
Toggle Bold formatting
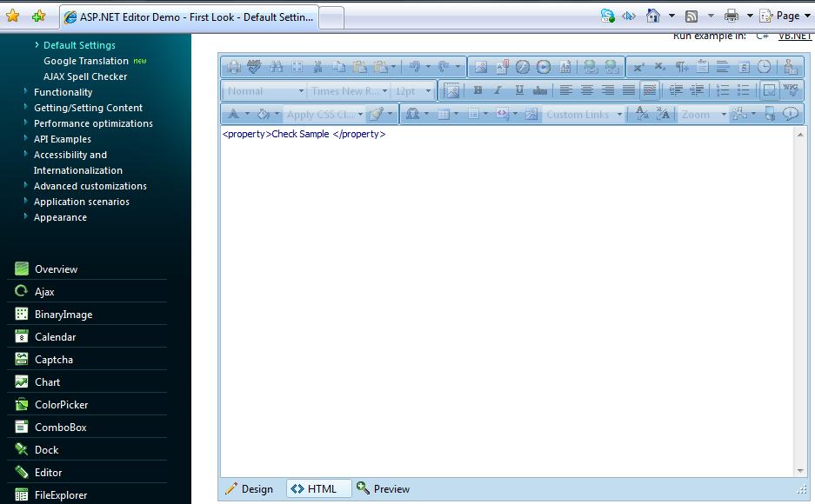tap(478, 91)
